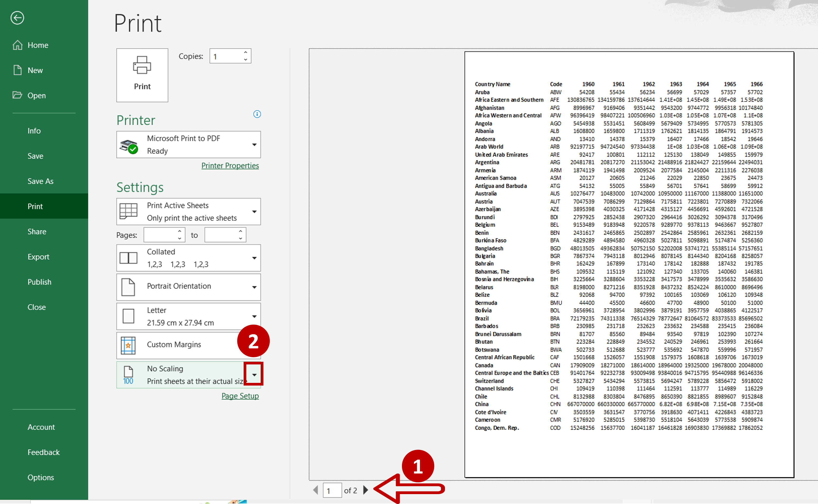Image resolution: width=818 pixels, height=504 pixels.
Task: Click the Back arrow icon
Action: click(x=17, y=18)
